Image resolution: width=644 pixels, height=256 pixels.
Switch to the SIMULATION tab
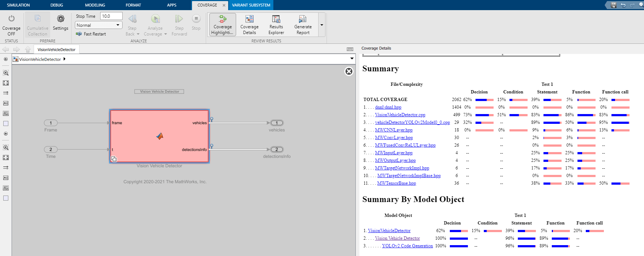(x=18, y=5)
